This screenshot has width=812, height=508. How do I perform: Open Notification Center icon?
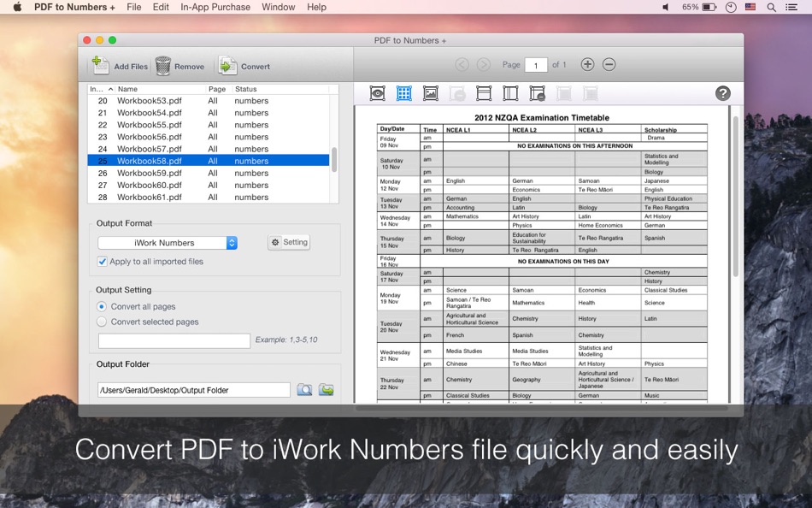[791, 7]
